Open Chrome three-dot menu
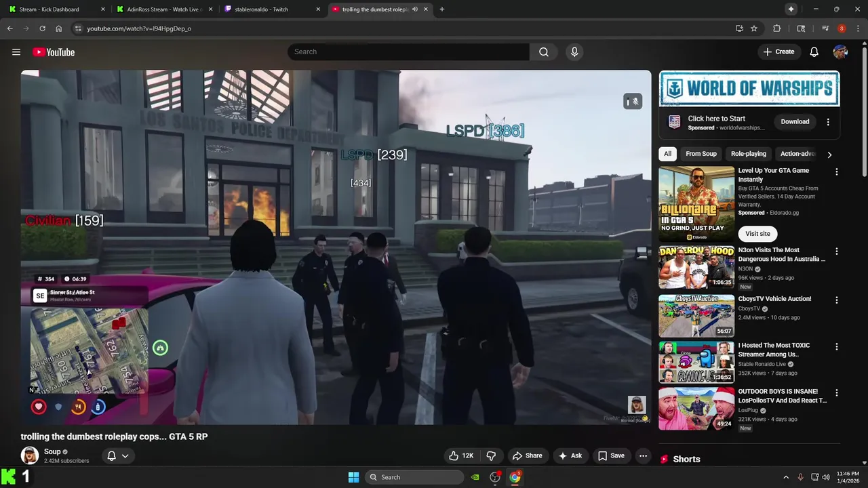 (x=858, y=28)
